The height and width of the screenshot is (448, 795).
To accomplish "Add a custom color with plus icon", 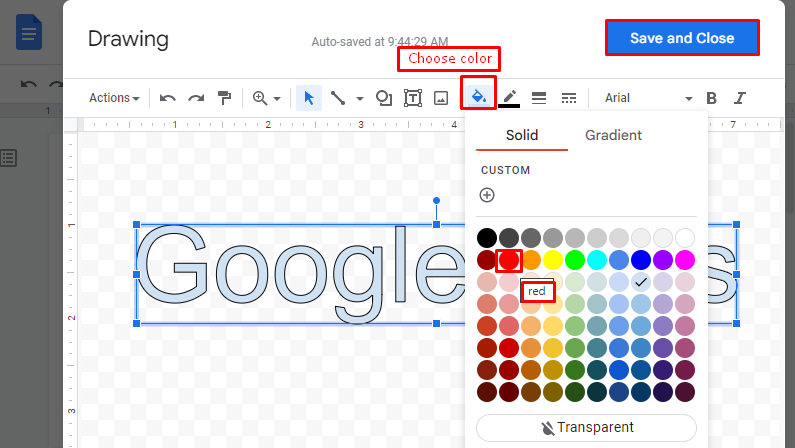I will click(x=487, y=195).
